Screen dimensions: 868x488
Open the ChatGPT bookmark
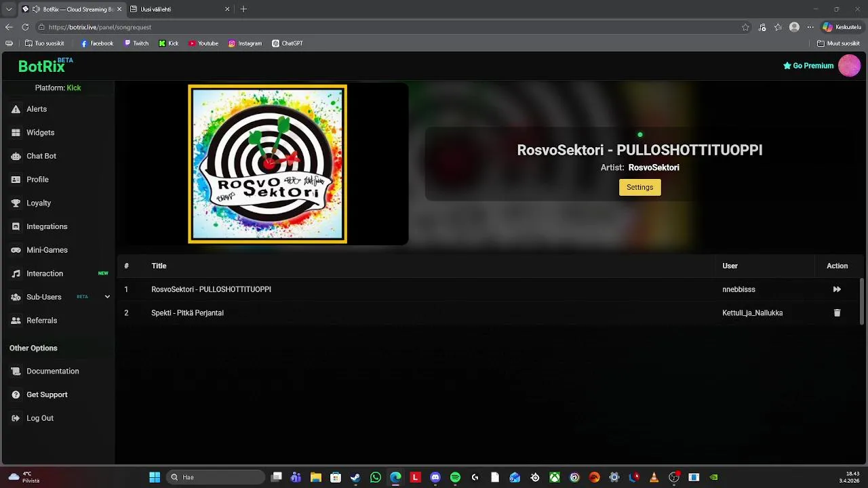pos(288,43)
